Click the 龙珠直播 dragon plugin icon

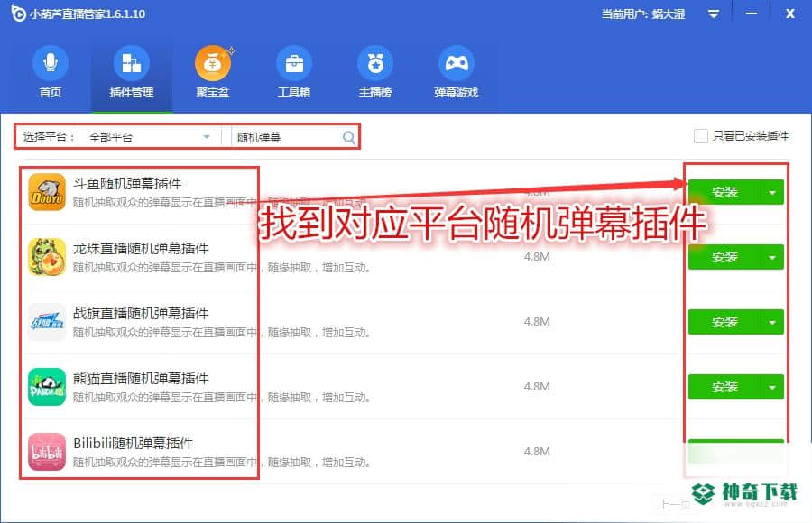pos(47,257)
